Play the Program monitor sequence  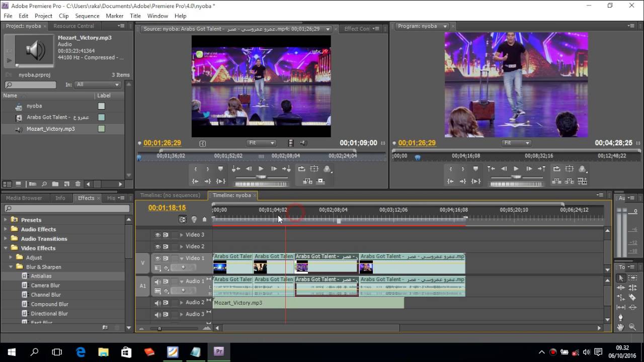click(516, 169)
